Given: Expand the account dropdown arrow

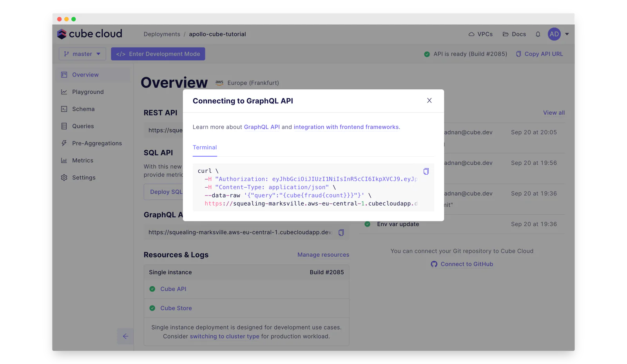Looking at the screenshot, I should point(567,34).
